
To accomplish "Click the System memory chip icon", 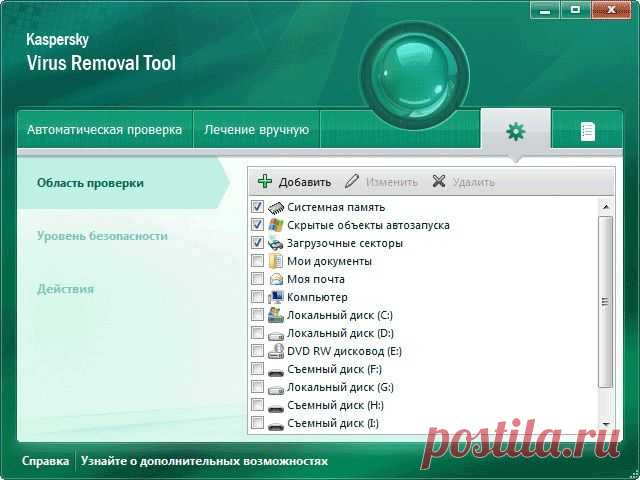I will pyautogui.click(x=276, y=207).
